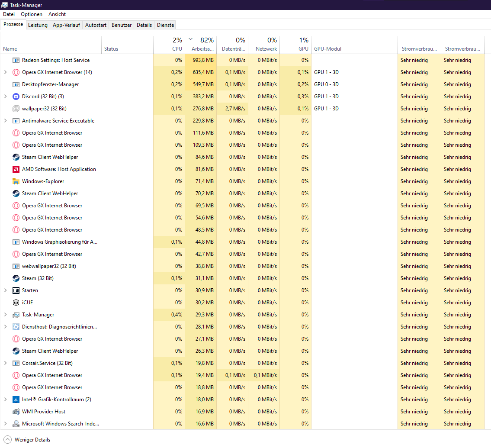
Task: Expand the Opera GX Internet Browser (14) group
Action: 5,72
